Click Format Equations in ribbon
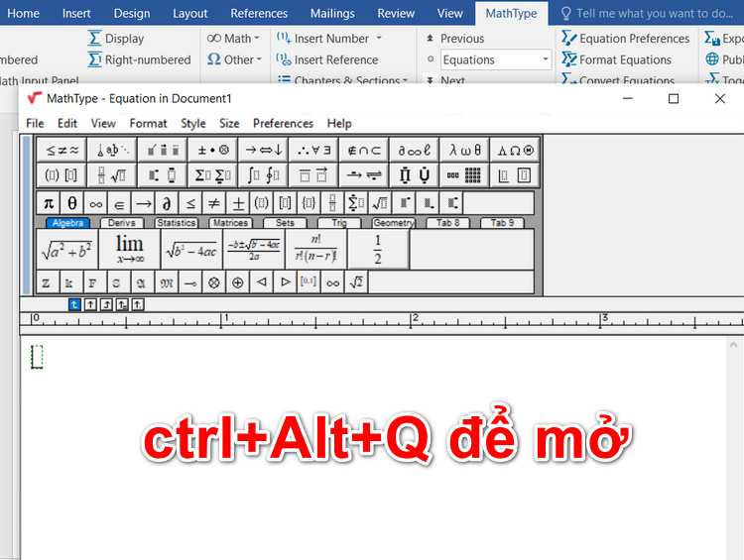 (616, 59)
